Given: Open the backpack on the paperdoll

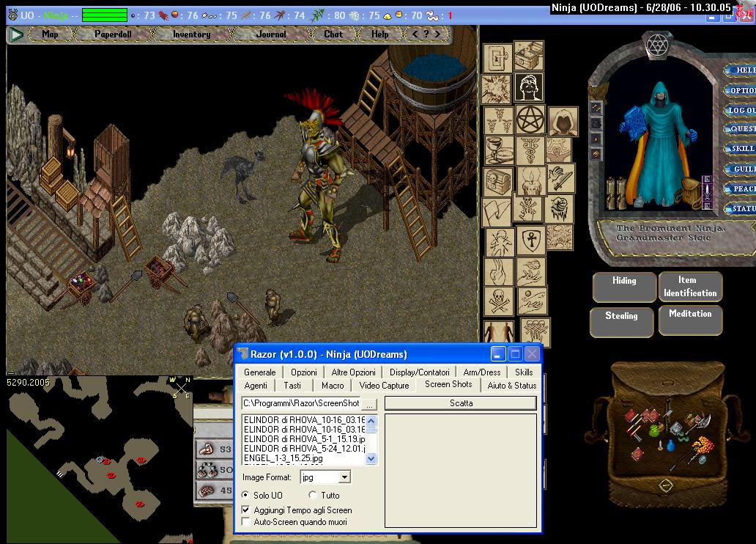Looking at the screenshot, I should point(691,192).
